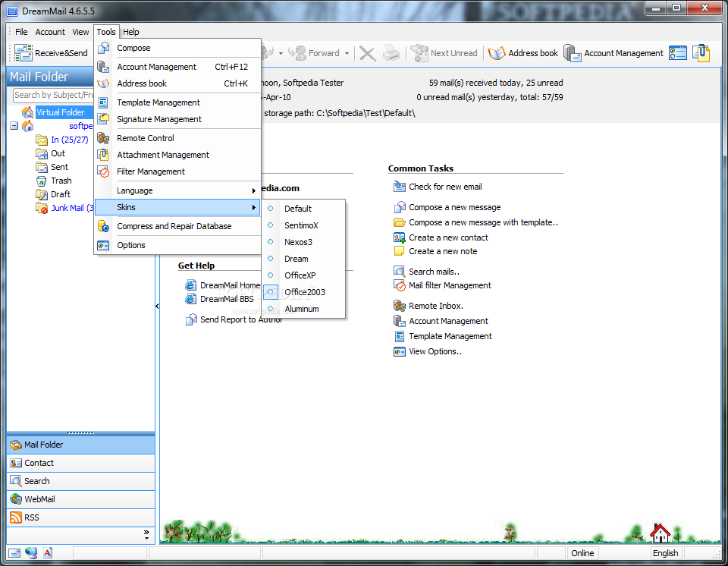This screenshot has width=728, height=566.
Task: Click the red house icon at bottom
Action: (660, 533)
